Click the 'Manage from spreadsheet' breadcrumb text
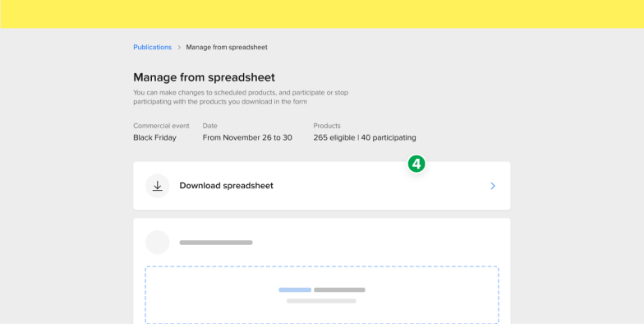Screen dimensions: 644x324 click(227, 48)
